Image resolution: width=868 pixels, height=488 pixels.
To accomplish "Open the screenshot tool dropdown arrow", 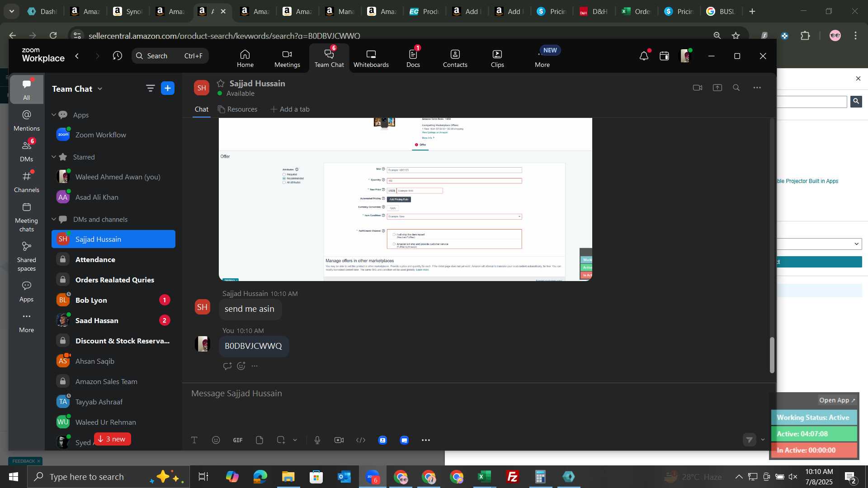I will coord(295,440).
